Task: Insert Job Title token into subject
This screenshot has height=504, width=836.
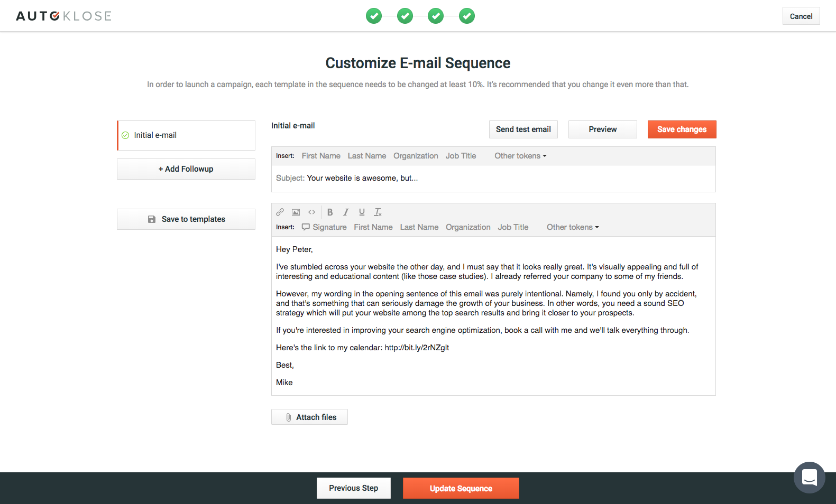Action: coord(461,156)
